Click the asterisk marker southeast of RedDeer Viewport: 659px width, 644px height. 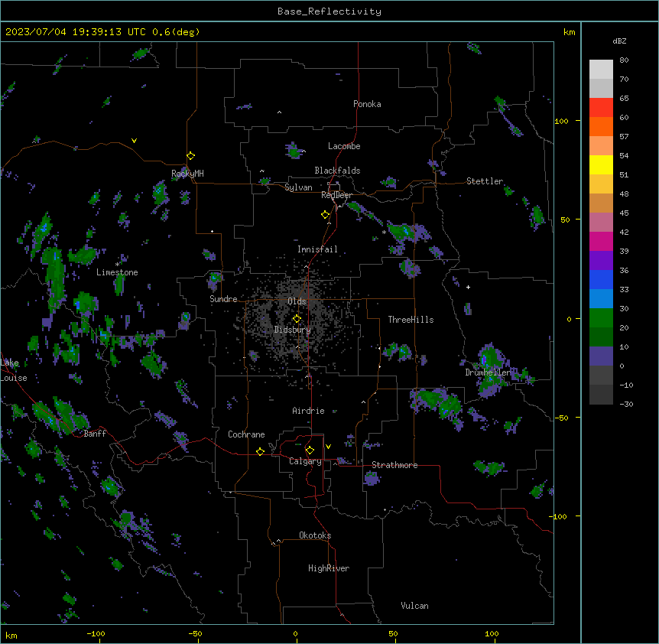[x=384, y=232]
